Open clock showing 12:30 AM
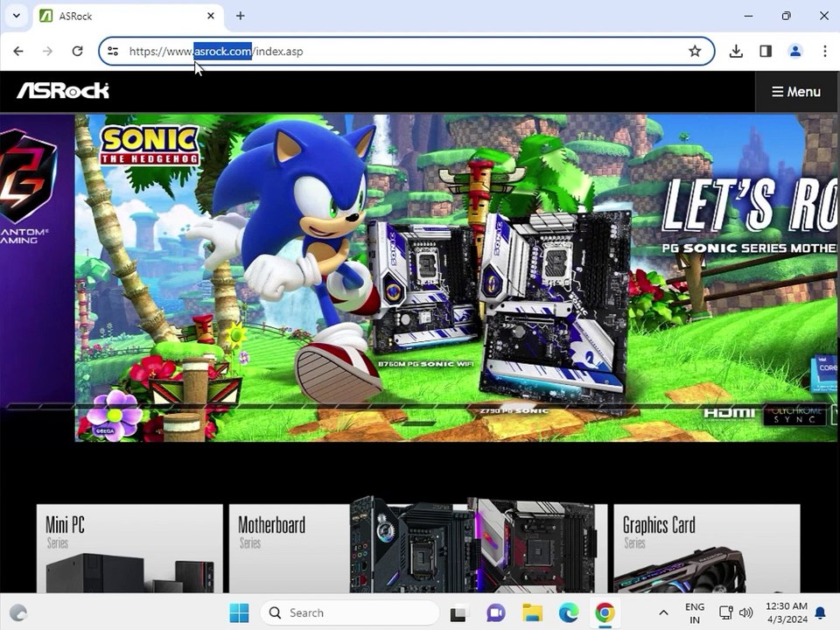 click(787, 612)
